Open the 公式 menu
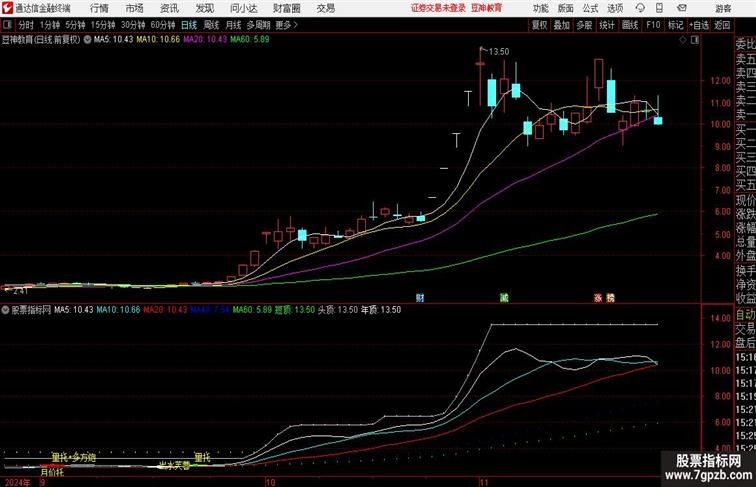756x487 pixels. pos(590,8)
